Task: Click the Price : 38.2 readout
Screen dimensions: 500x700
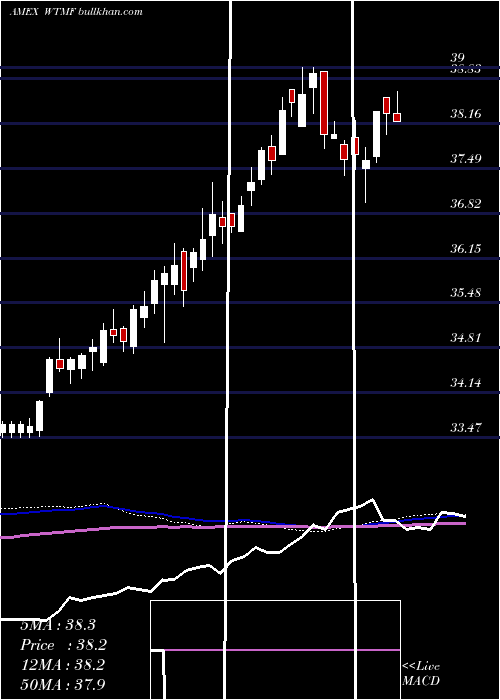Action: tap(64, 645)
